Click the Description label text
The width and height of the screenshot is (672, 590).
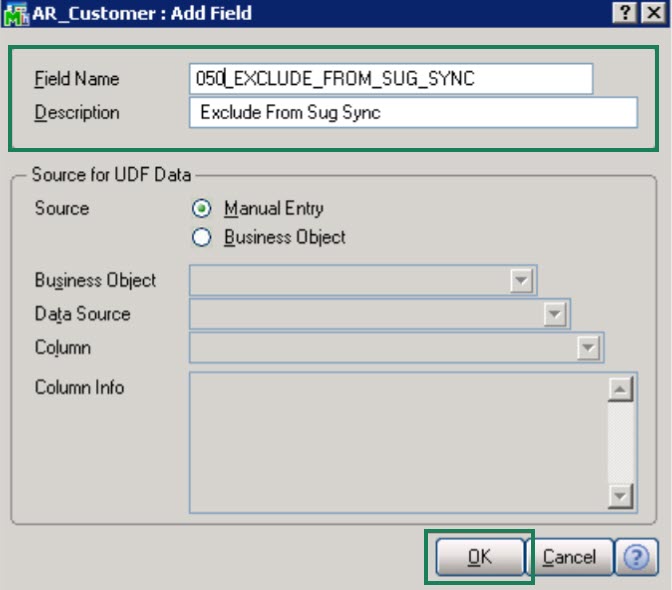[x=77, y=113]
